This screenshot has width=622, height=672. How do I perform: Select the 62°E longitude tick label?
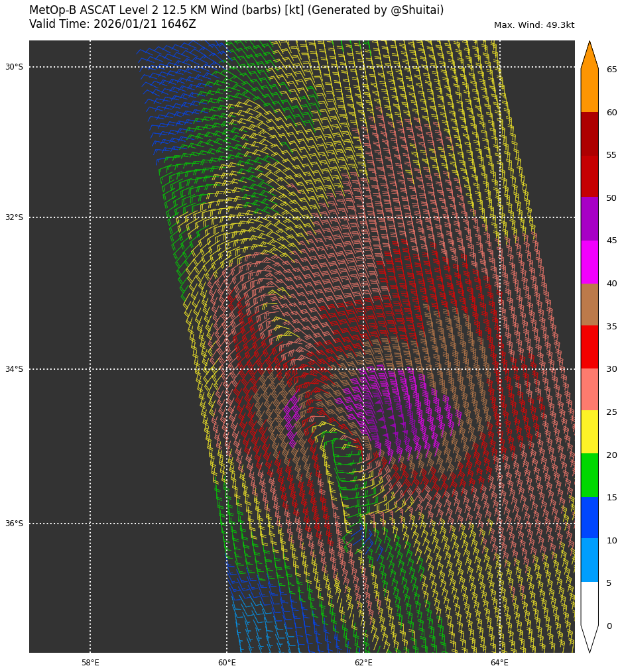pyautogui.click(x=363, y=663)
